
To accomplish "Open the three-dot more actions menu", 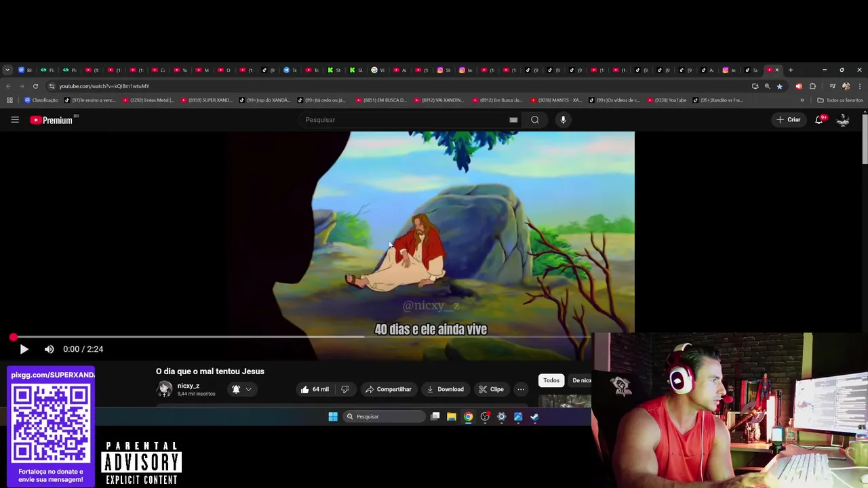I will click(521, 389).
